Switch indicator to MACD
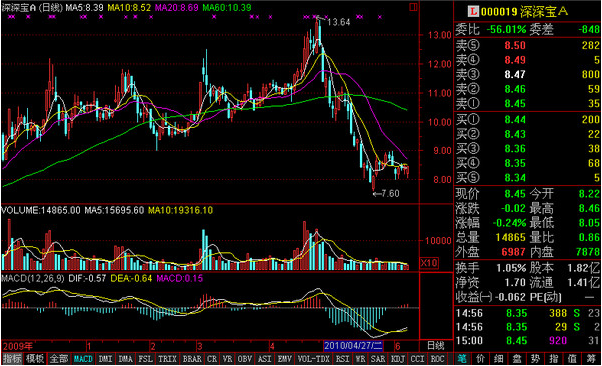602x366 pixels. (83, 359)
